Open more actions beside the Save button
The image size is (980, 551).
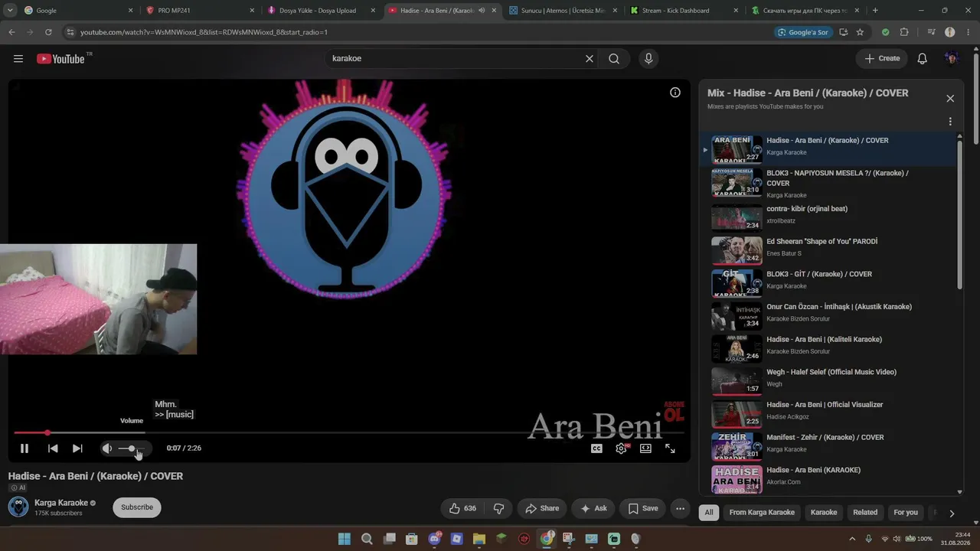click(680, 508)
